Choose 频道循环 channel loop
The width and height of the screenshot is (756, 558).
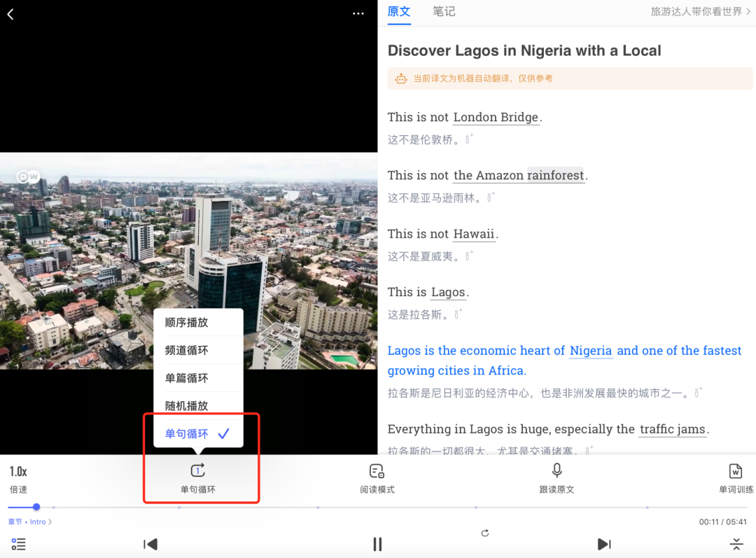point(198,350)
